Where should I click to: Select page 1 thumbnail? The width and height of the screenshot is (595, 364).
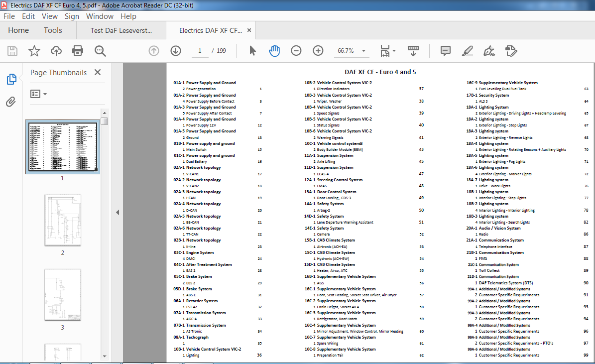coord(63,147)
